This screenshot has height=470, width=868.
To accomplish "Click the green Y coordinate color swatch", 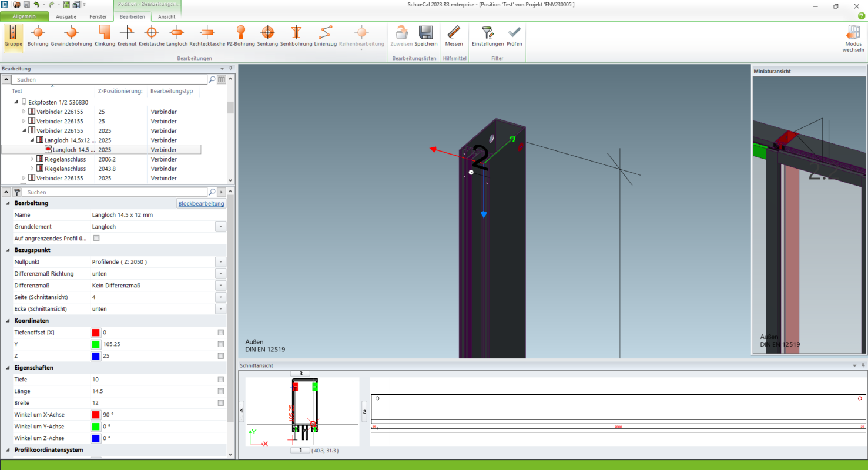I will point(96,344).
